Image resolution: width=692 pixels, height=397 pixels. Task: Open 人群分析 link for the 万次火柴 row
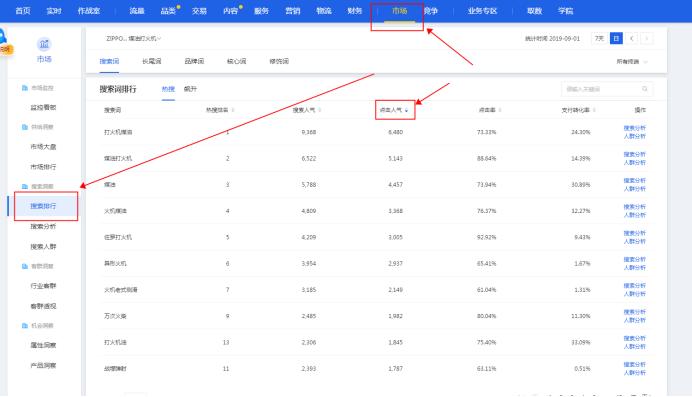(x=635, y=320)
